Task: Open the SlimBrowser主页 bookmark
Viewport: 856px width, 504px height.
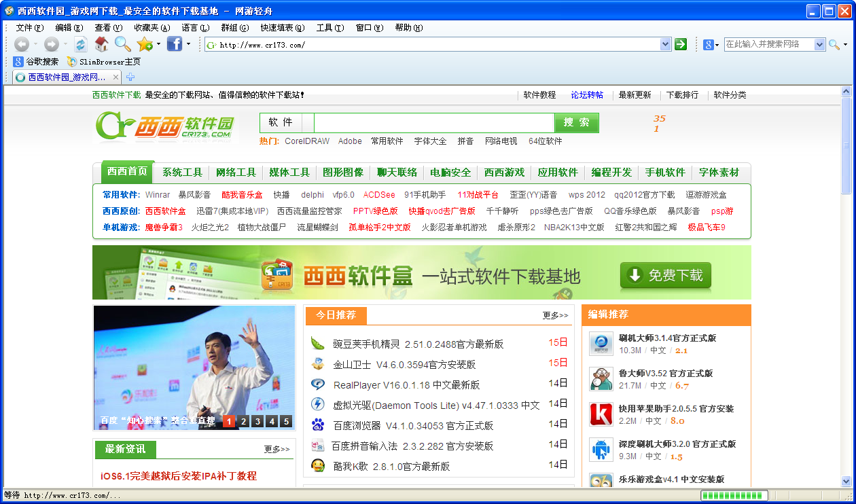Action: pos(104,62)
